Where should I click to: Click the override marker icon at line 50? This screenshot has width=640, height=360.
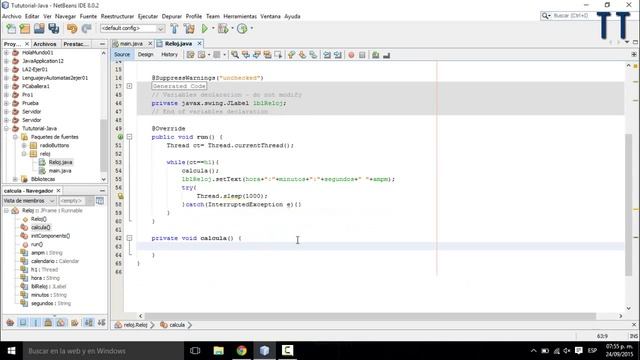click(x=120, y=137)
